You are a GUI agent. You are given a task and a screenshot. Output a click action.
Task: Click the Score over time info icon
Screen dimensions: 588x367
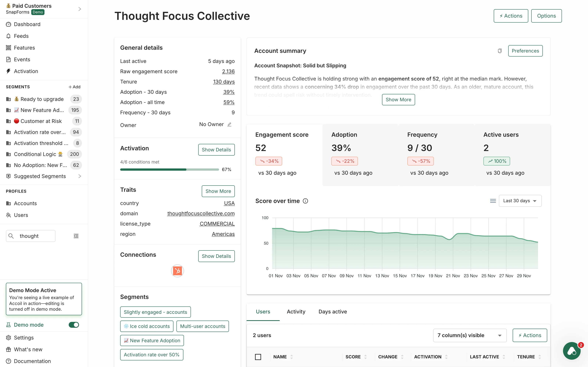305,201
